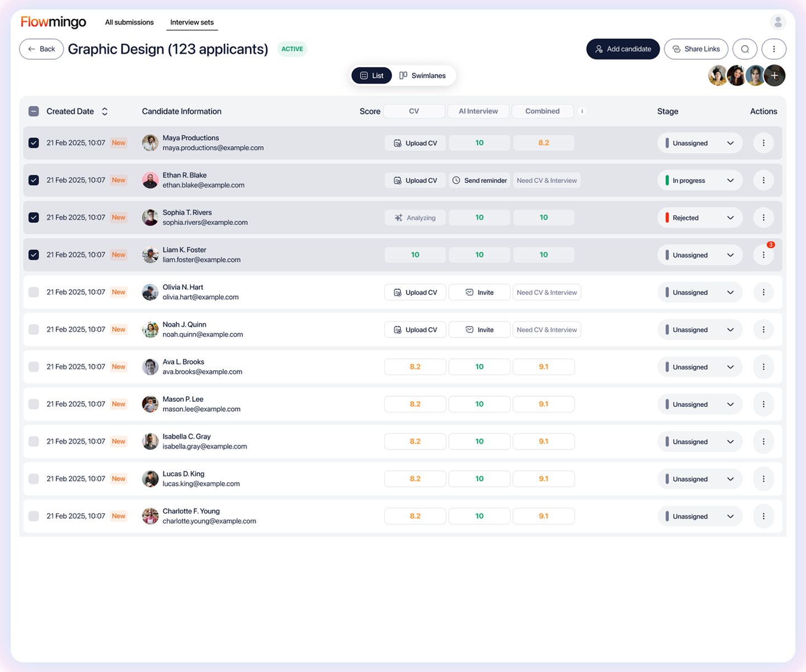Go to All submissions tab

coord(129,22)
